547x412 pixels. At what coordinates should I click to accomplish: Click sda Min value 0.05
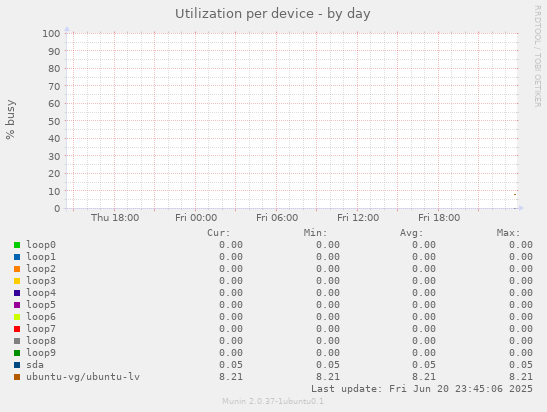click(328, 365)
